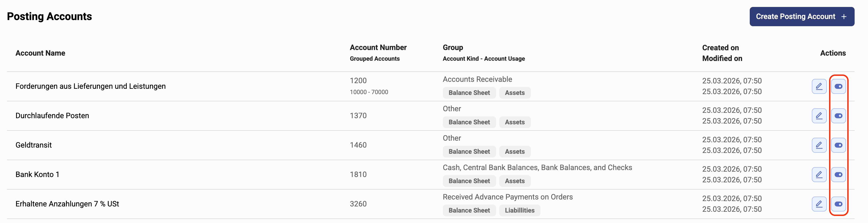Toggle active state of Forderungen account
Screen dimensions: 868x223
click(x=838, y=87)
